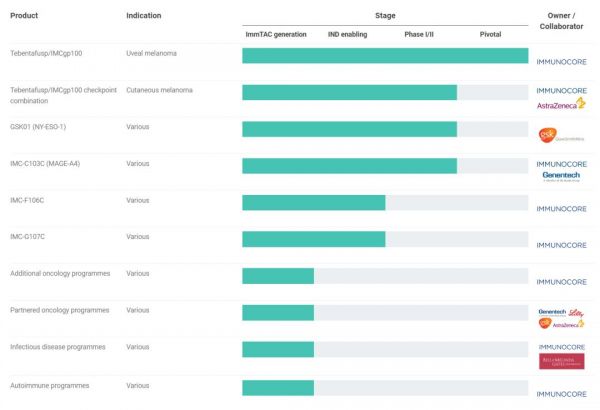Click the full progress bar for Tebentafusp uveal melanoma
Image resolution: width=600 pixels, height=410 pixels.
pos(385,56)
